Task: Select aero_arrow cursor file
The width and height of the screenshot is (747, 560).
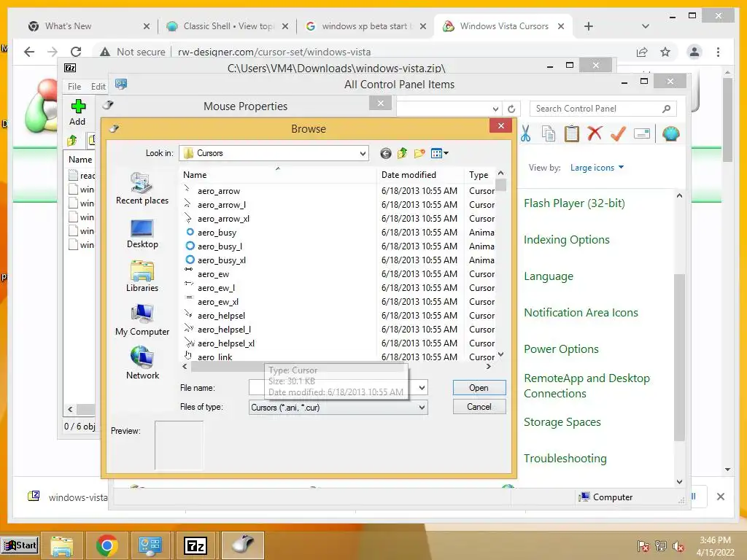Action: [219, 191]
